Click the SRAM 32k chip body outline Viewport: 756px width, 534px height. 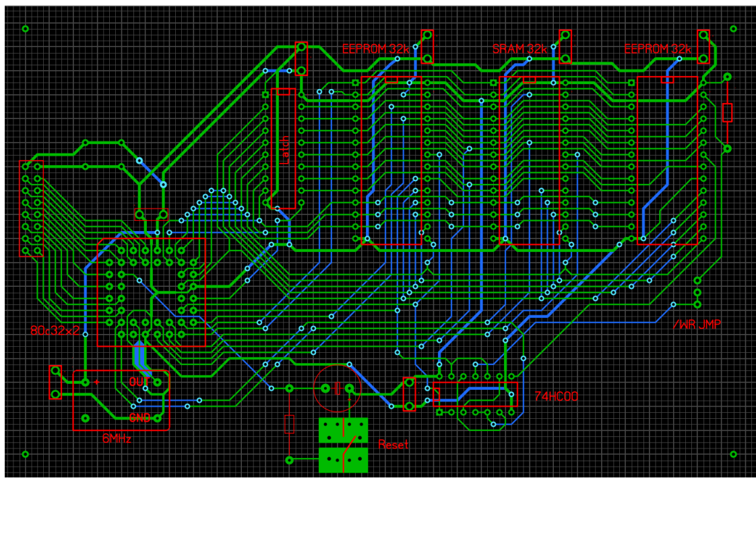(530, 160)
